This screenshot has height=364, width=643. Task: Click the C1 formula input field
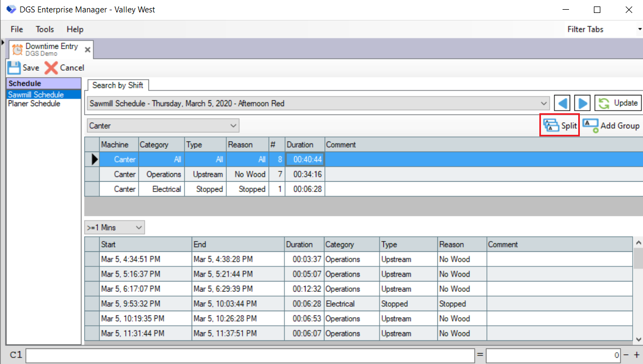coord(250,355)
